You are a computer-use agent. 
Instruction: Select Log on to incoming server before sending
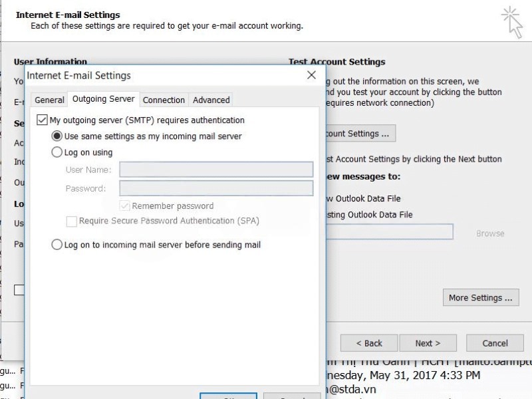click(x=57, y=245)
